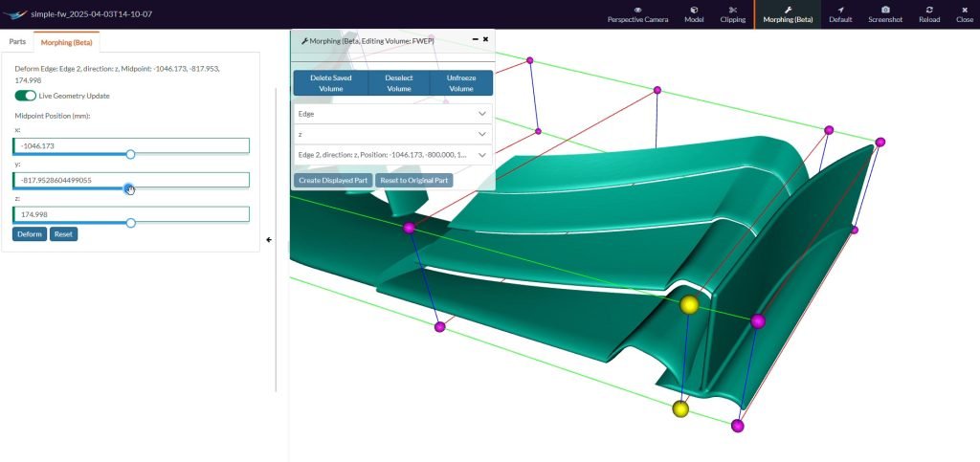Select the upper yellow control point

coord(689,305)
